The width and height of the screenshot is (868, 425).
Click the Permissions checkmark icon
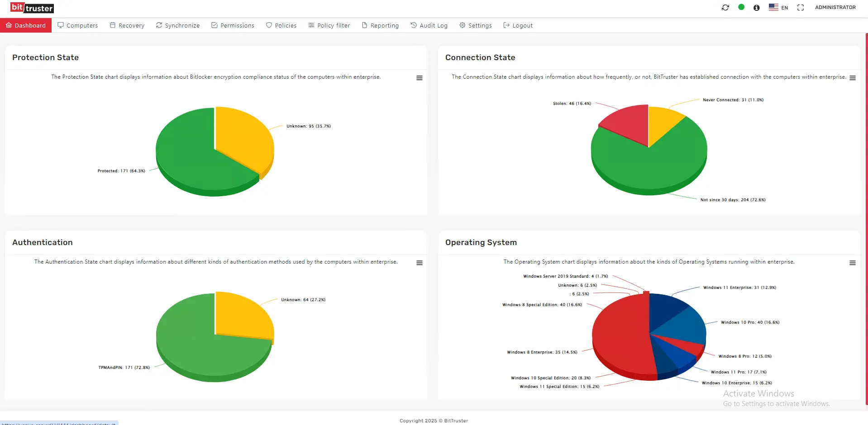pyautogui.click(x=213, y=25)
